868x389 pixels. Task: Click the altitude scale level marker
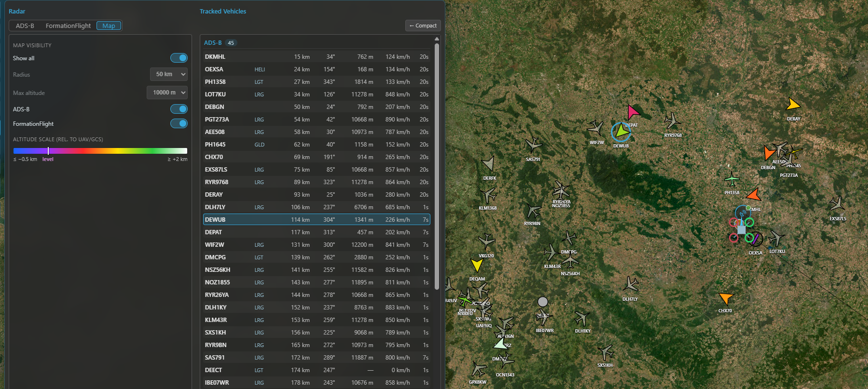point(48,151)
